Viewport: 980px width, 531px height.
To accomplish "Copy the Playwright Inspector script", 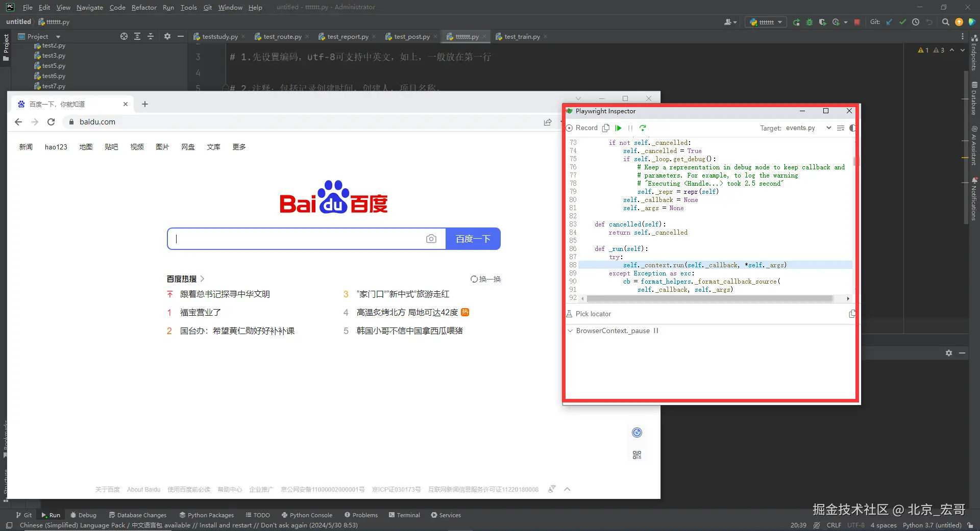I will point(606,128).
